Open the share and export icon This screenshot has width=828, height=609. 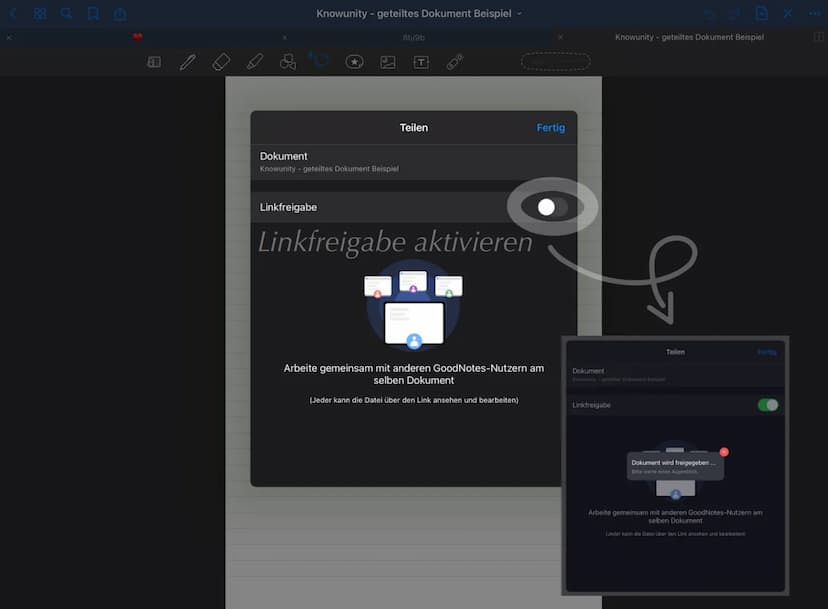(120, 14)
